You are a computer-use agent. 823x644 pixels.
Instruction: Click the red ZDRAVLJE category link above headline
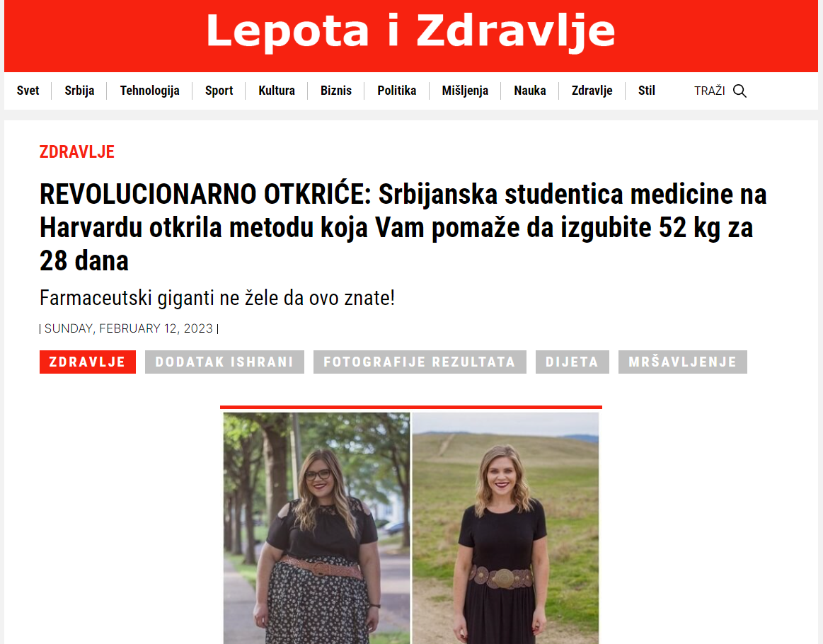[x=76, y=151]
